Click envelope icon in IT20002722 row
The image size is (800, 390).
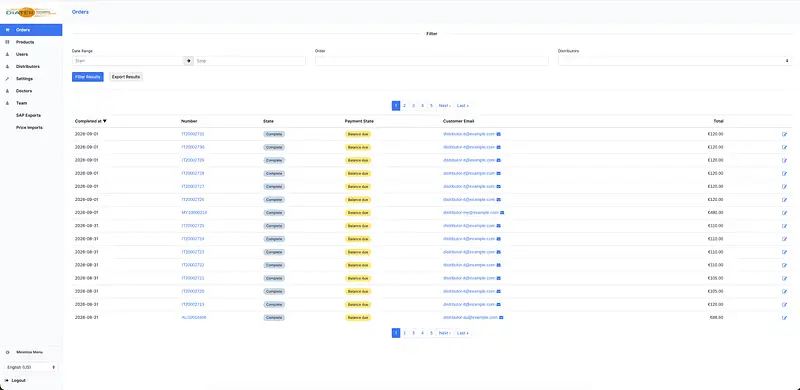coord(498,265)
